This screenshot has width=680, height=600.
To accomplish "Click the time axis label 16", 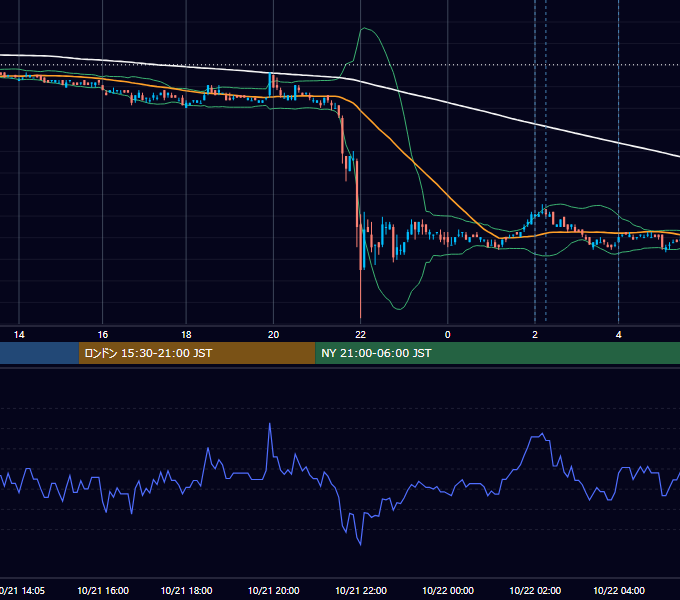I will tap(102, 335).
